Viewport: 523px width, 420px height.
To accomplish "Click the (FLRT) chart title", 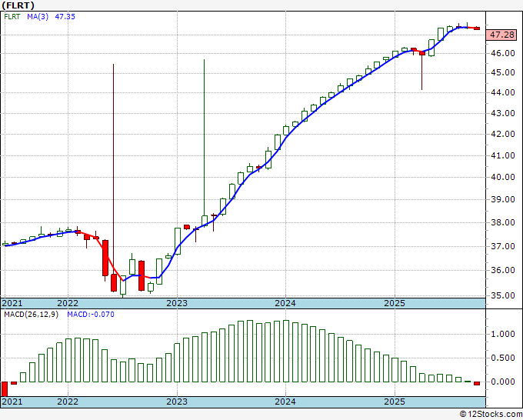I will point(18,5).
